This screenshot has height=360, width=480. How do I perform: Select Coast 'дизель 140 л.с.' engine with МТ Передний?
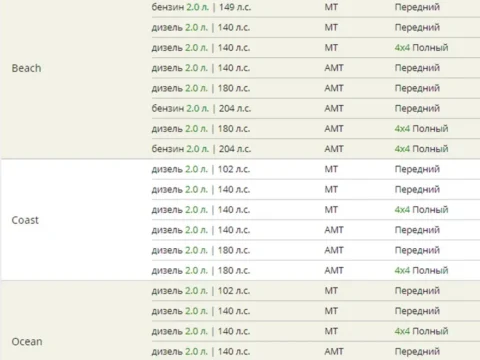[x=201, y=190]
